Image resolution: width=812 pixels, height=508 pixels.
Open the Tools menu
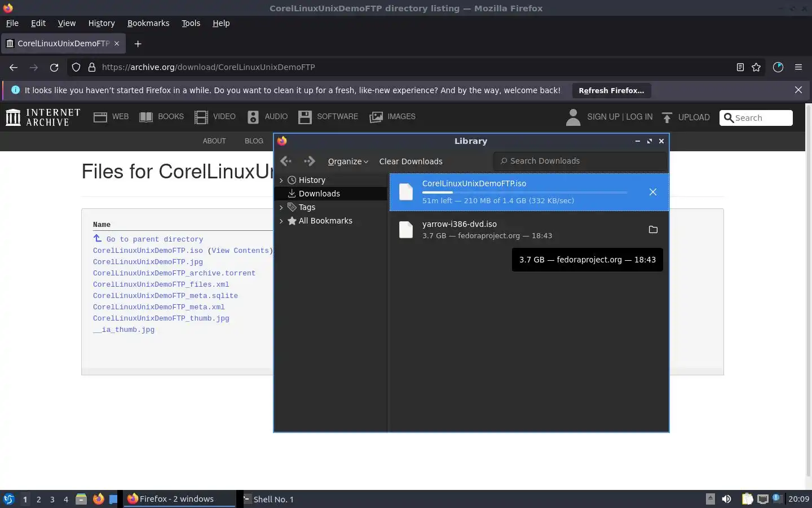point(191,23)
